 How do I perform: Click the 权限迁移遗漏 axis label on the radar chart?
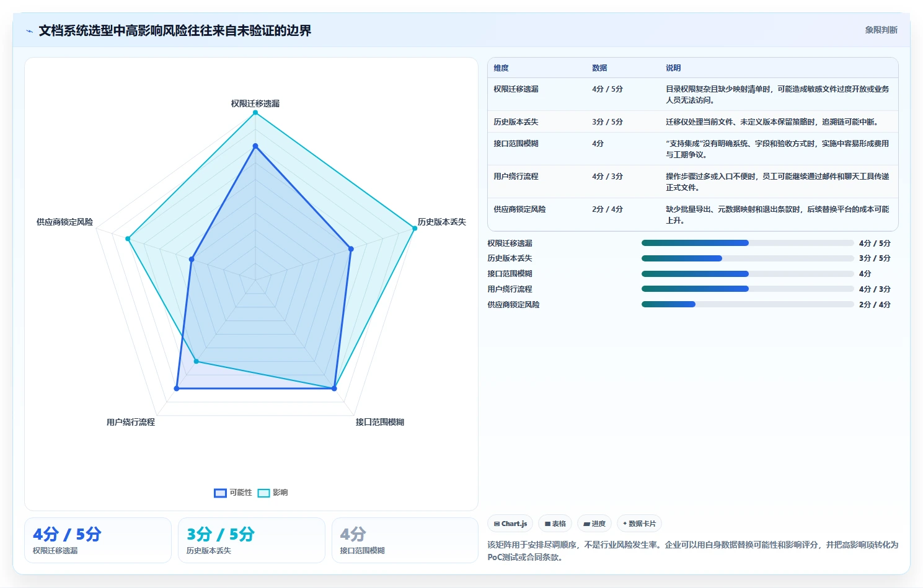tap(255, 103)
